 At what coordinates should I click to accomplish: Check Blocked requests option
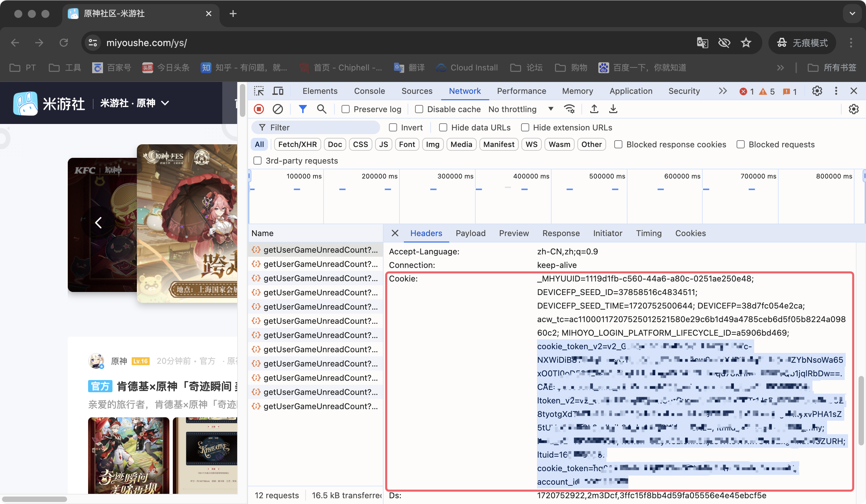[x=741, y=144]
